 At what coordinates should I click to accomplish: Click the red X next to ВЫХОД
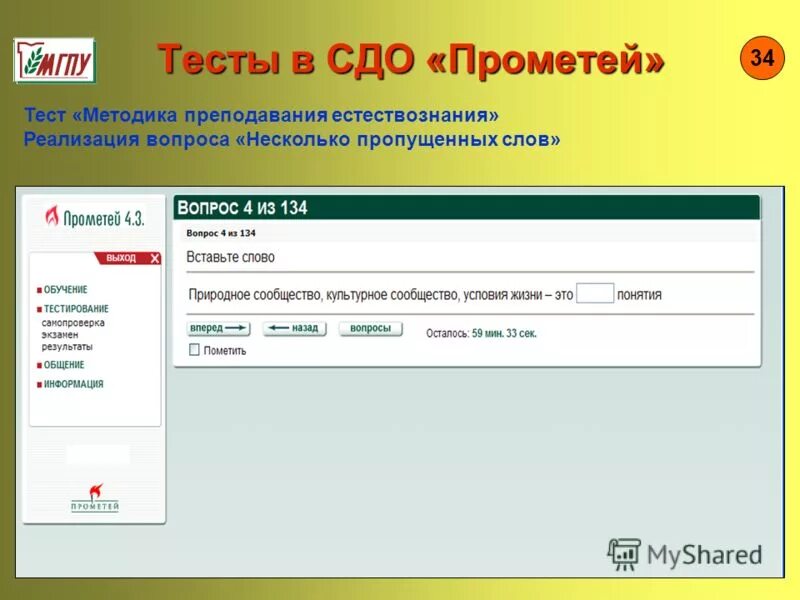153,259
